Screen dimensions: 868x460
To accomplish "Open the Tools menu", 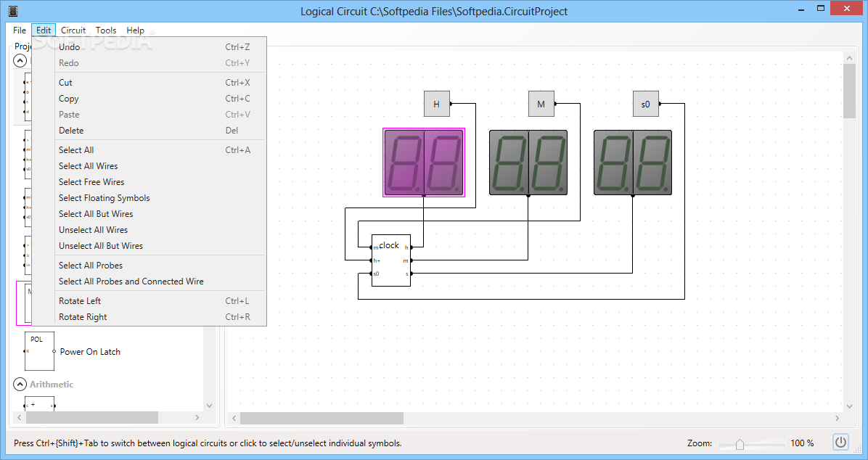I will pos(106,30).
